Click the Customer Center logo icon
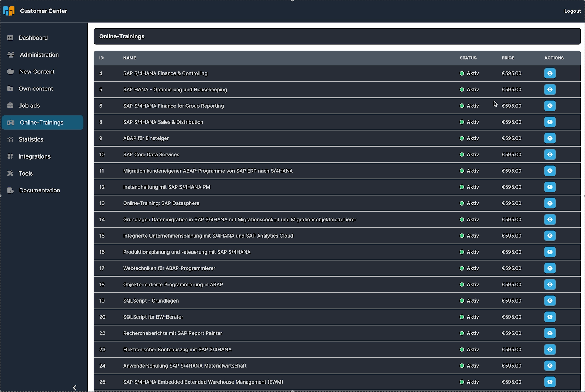Image resolution: width=585 pixels, height=392 pixels. 9,11
